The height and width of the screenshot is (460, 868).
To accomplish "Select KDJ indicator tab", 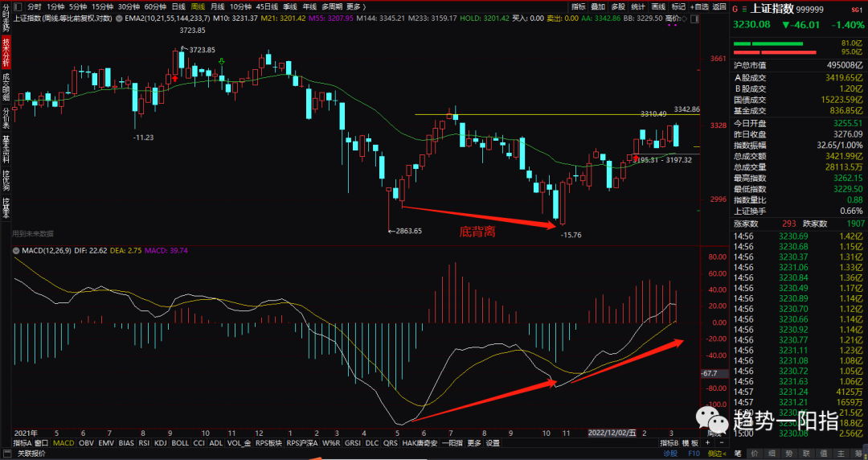I will 161,443.
